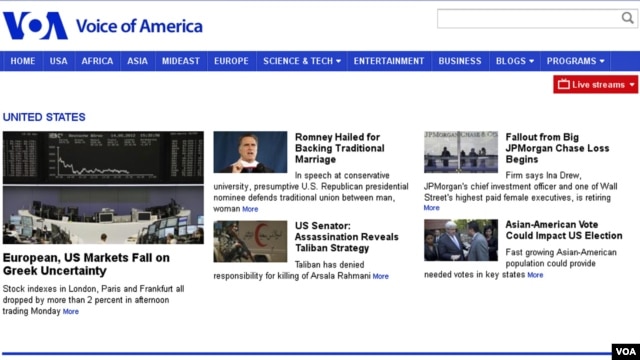Click More link after needed votes in key states
Screen dimensions: 640x360
click(x=535, y=275)
